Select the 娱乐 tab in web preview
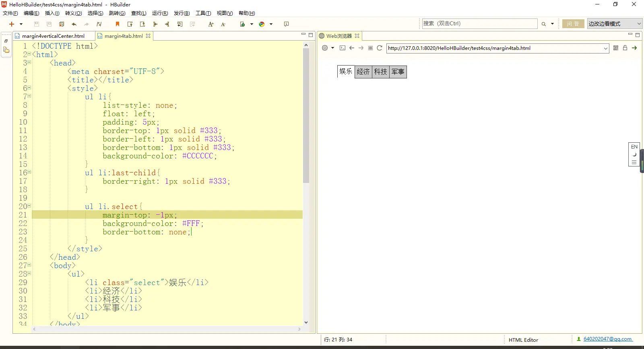The width and height of the screenshot is (644, 349). coord(346,71)
